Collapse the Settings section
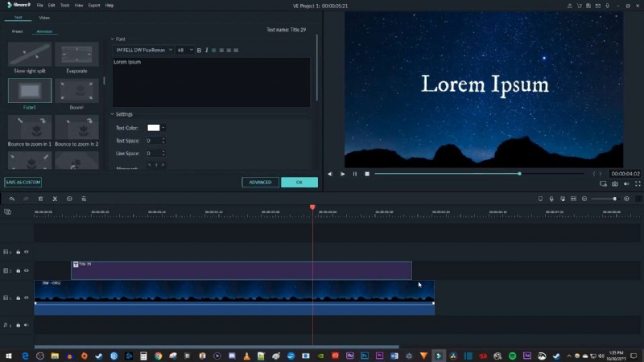Viewport: 644px width, 362px height. pyautogui.click(x=112, y=114)
